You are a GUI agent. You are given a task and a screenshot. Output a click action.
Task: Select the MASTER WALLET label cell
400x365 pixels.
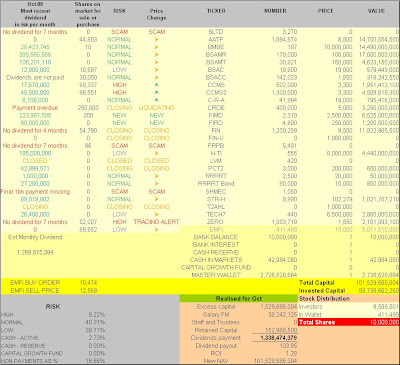pos(216,275)
